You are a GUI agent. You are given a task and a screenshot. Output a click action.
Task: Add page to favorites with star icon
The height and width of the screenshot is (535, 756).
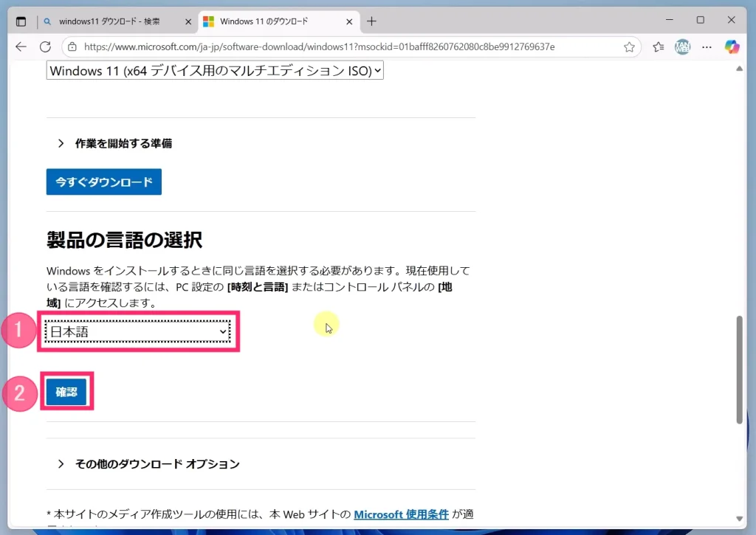629,46
